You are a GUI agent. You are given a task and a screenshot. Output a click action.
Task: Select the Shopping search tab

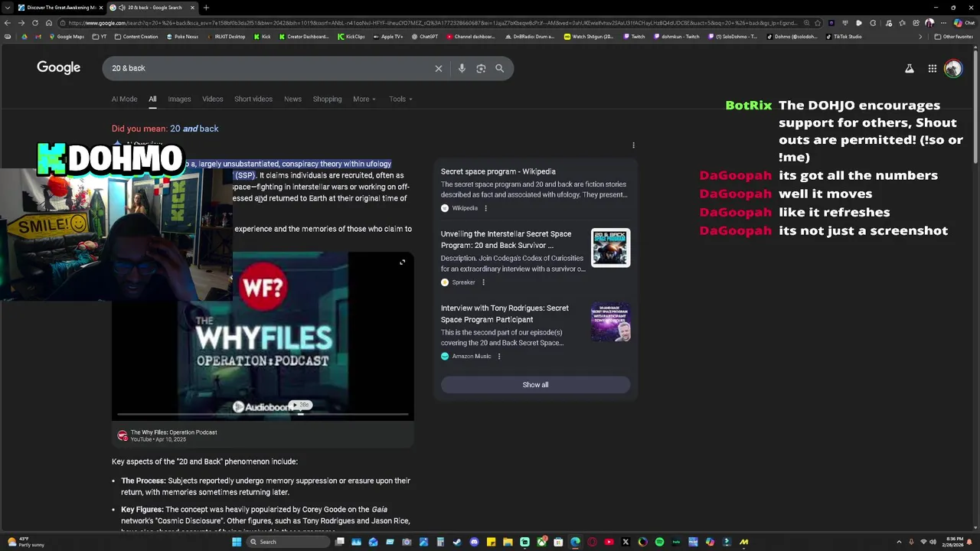pos(327,99)
